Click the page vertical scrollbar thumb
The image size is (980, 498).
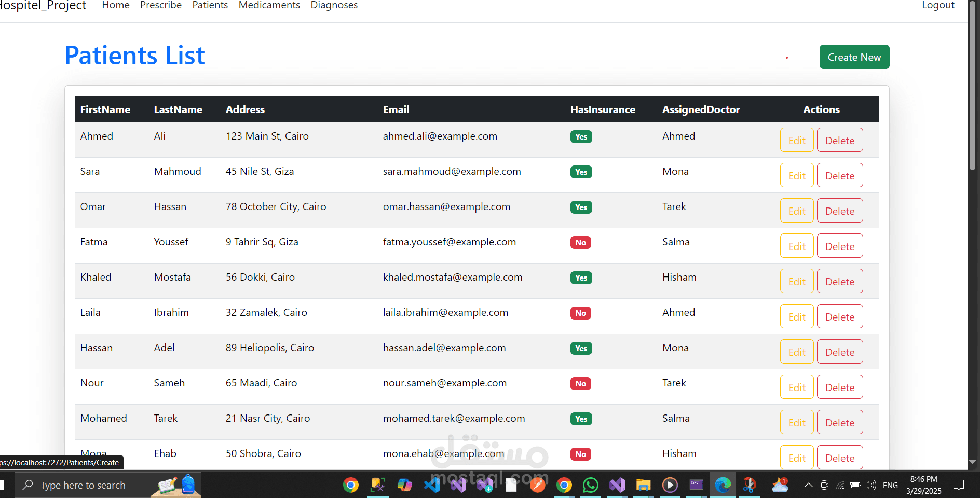[x=973, y=86]
